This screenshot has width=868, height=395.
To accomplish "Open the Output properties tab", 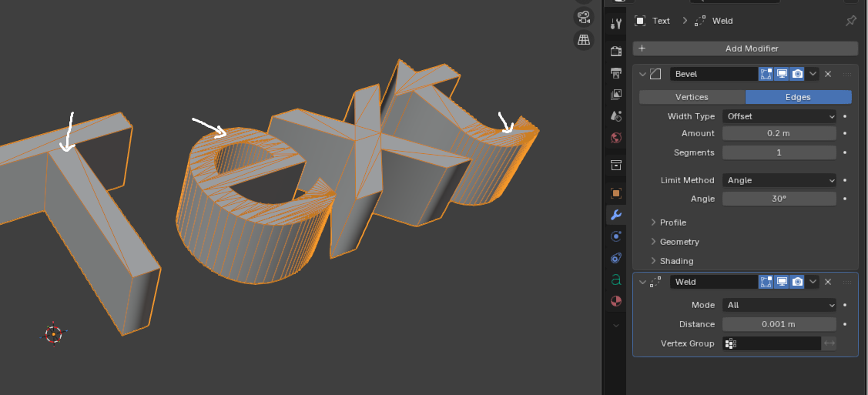I will (616, 72).
